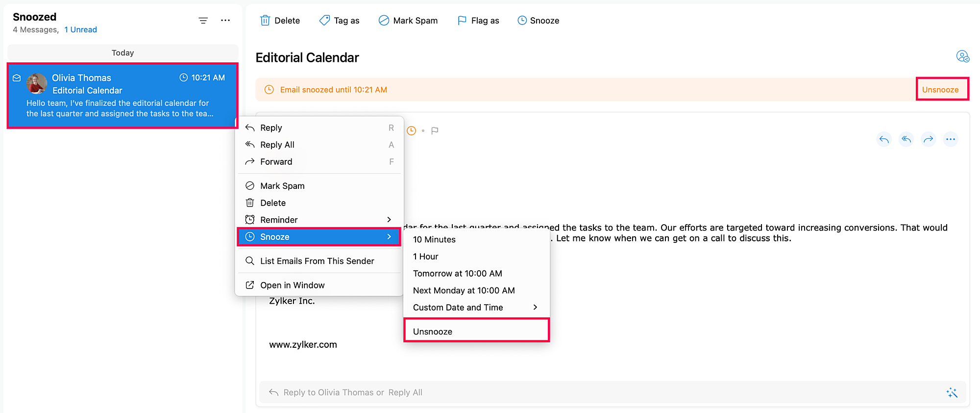Toggle the flag icon on the message
The image size is (980, 413).
click(435, 131)
